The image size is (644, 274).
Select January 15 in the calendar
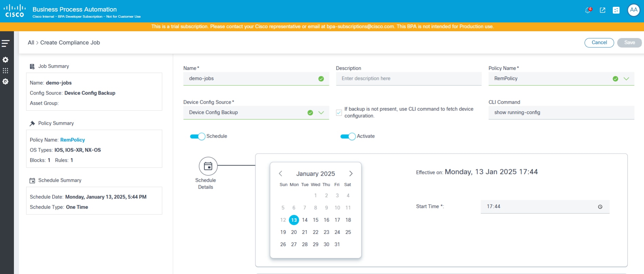point(316,220)
